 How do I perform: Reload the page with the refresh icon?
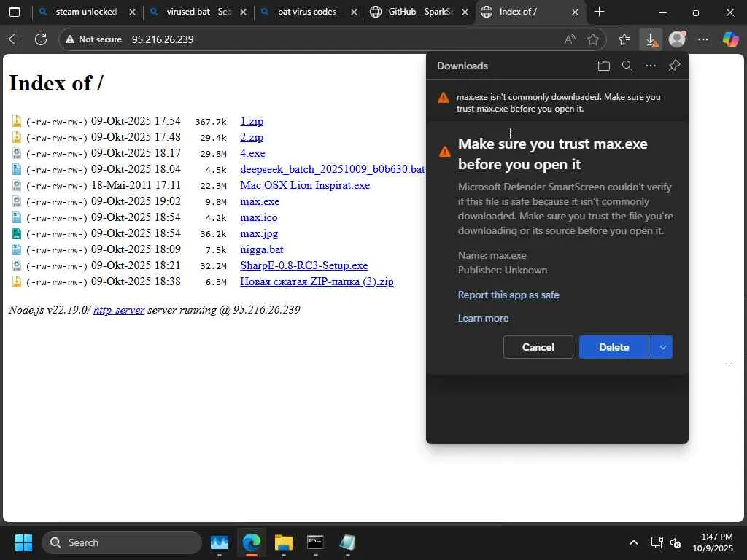tap(41, 39)
